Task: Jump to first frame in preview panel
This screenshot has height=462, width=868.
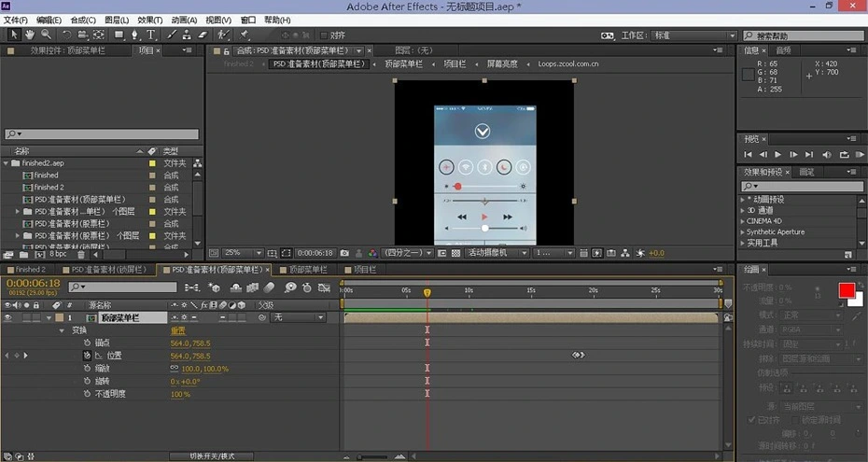Action: click(748, 154)
